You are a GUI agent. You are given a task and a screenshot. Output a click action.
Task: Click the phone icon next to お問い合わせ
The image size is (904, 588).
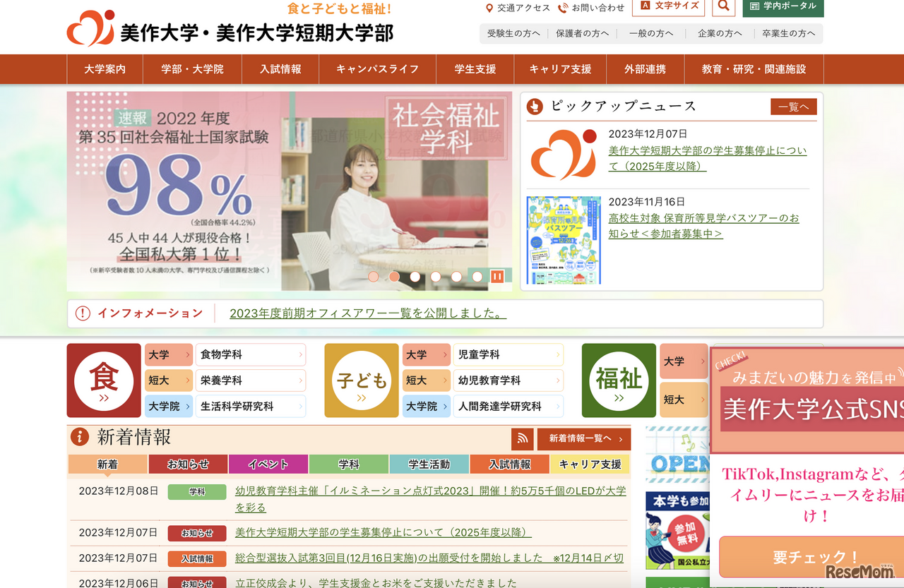pos(562,8)
